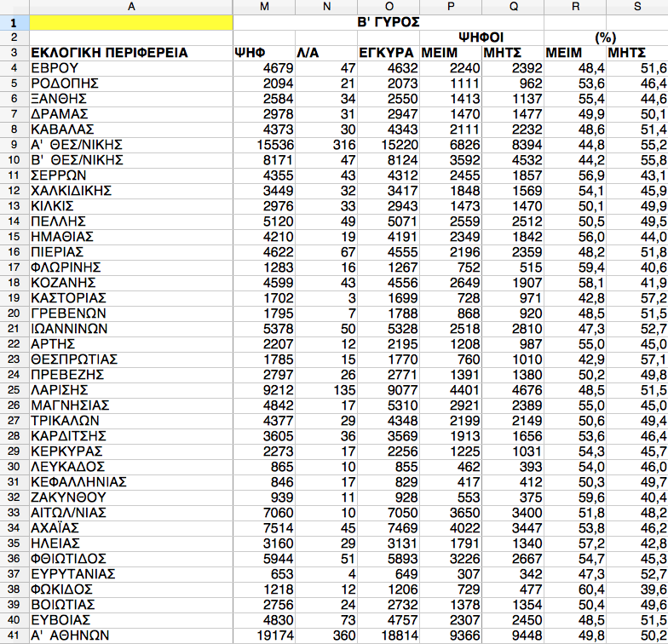Click the ΕΚΛΟΓΙΚΗ ΠΕΡΙΦΕΡΕΙΑ header cell
Image resolution: width=668 pixels, height=644 pixels.
[131, 53]
